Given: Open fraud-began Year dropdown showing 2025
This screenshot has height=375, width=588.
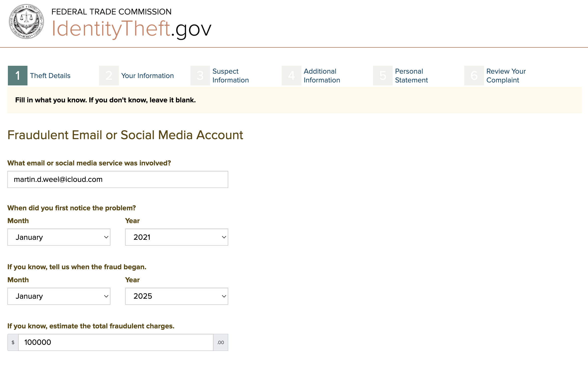Looking at the screenshot, I should coord(177,296).
